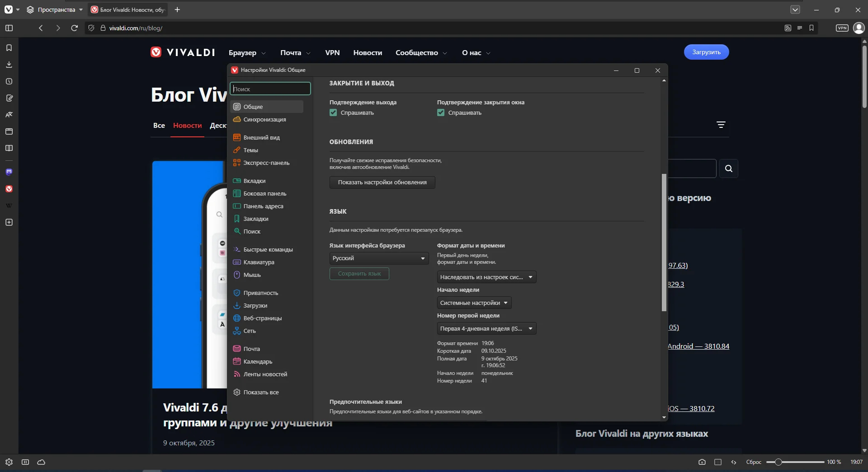Image resolution: width=868 pixels, height=472 pixels.
Task: Open the Notes panel icon
Action: click(9, 98)
